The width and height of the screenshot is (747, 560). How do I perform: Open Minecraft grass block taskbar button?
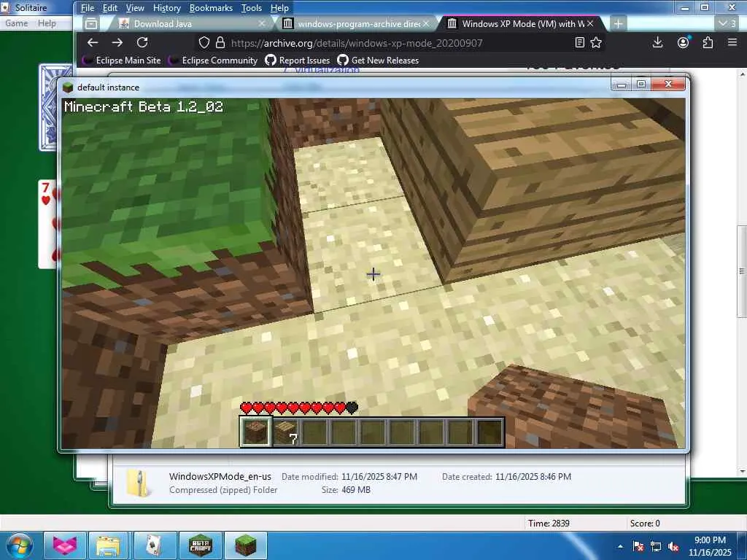click(246, 545)
